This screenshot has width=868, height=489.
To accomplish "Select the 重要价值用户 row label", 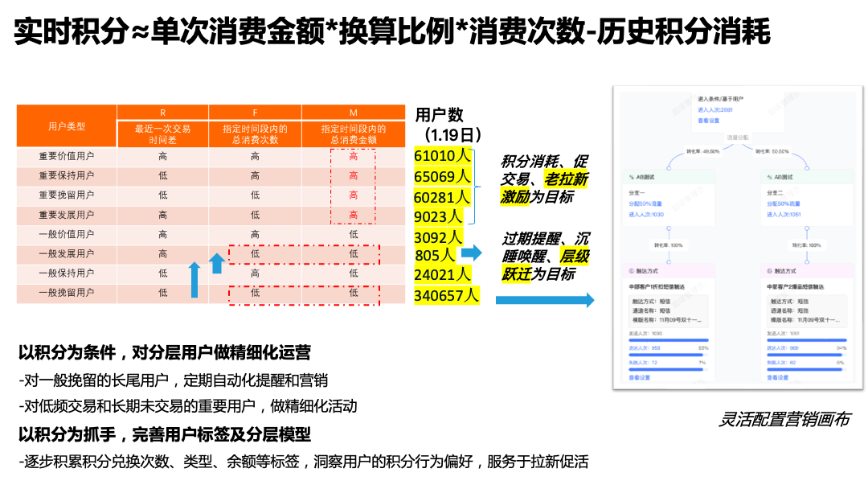I will (x=67, y=157).
